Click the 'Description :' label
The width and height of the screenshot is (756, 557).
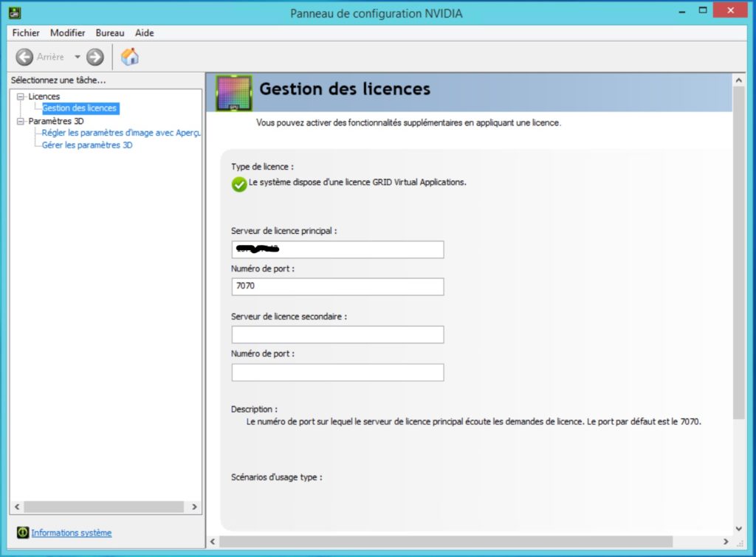(x=254, y=409)
